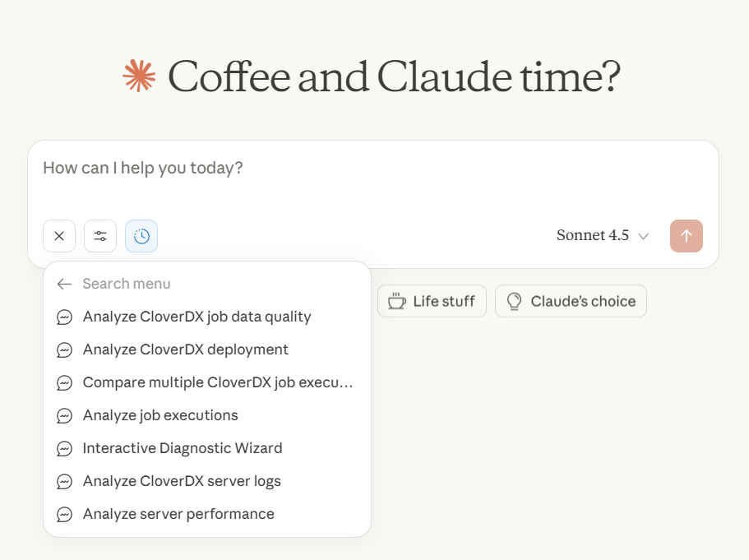Select the highlighted clock history icon
Screen dimensions: 749x560
141,236
